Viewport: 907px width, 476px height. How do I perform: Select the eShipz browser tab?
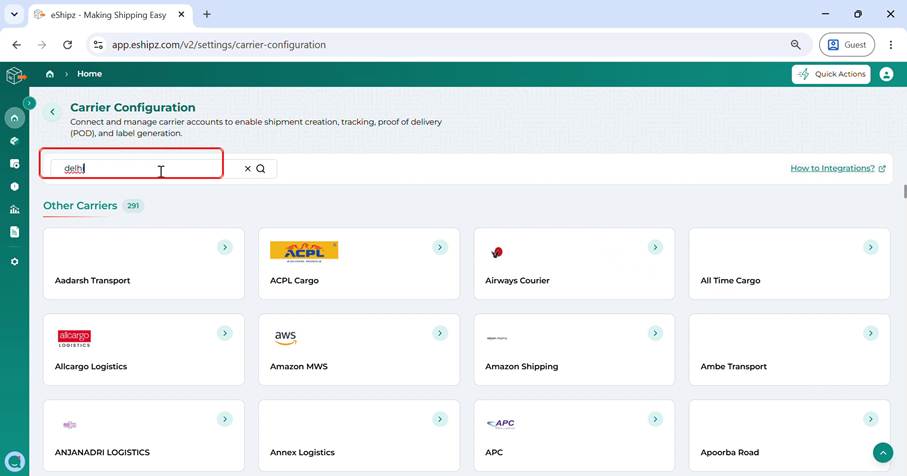click(110, 14)
